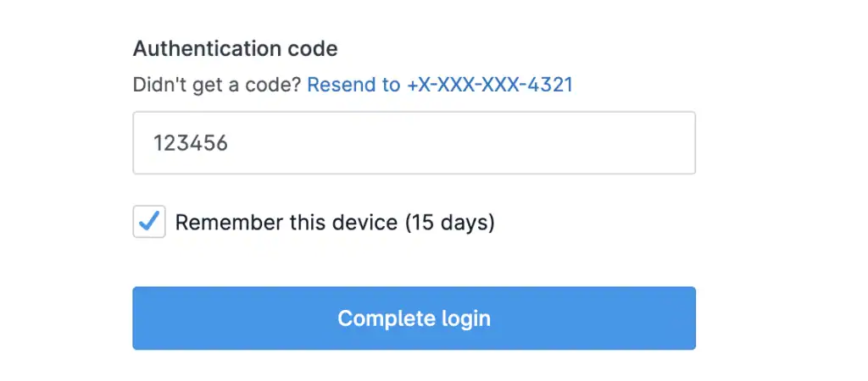The width and height of the screenshot is (868, 381).
Task: Click the '(15 days)' text beside the checkbox
Action: pos(449,223)
